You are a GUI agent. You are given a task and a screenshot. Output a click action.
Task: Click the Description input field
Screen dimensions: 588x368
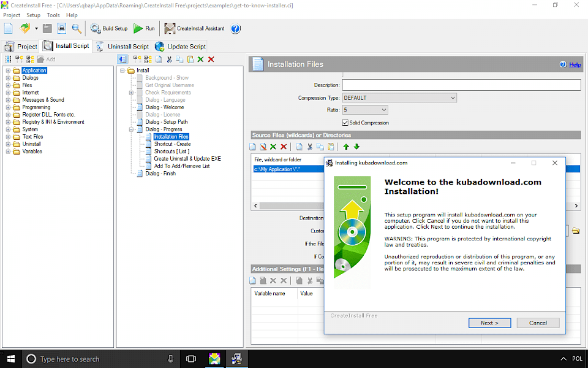462,85
